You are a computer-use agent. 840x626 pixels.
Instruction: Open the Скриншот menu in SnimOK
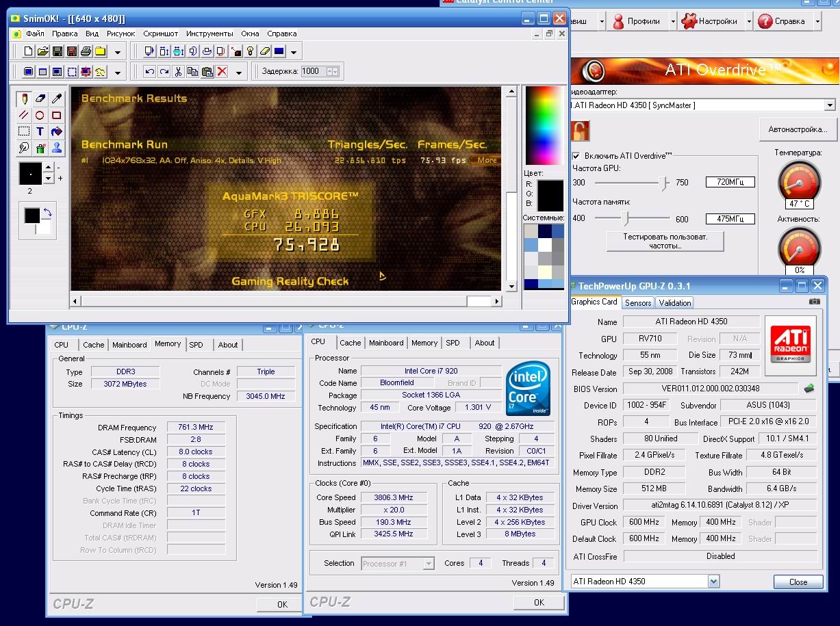click(x=160, y=34)
